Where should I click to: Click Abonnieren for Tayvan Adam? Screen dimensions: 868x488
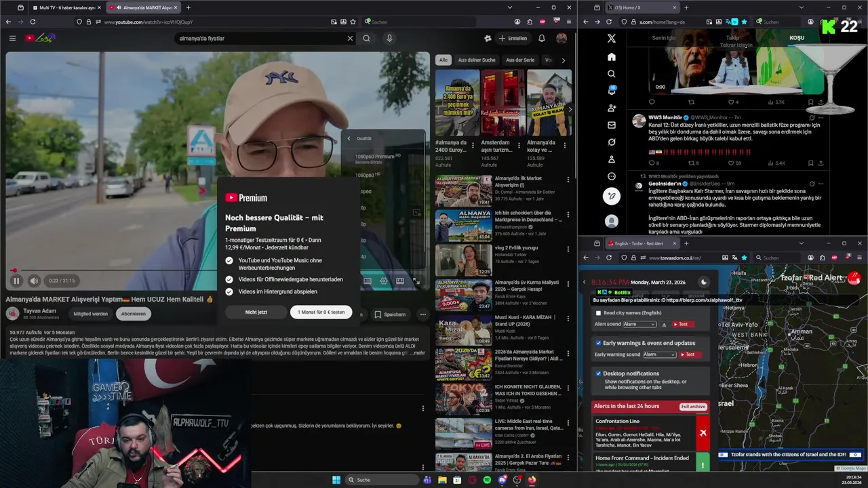(x=134, y=314)
